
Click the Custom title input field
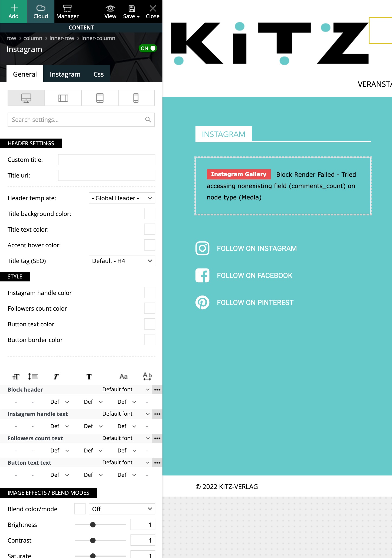107,160
